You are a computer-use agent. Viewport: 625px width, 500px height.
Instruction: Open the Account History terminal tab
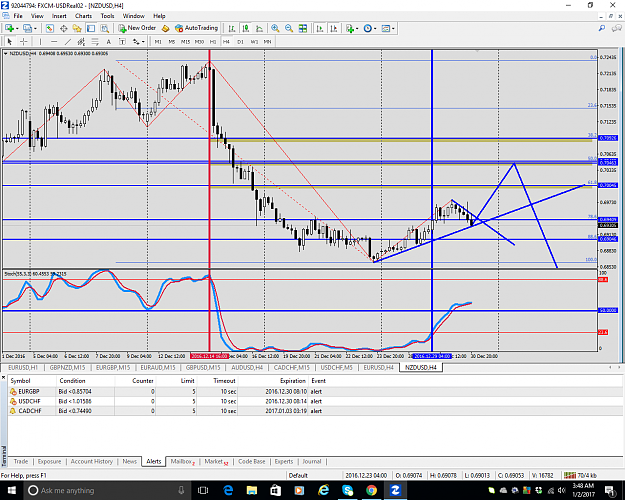92,461
